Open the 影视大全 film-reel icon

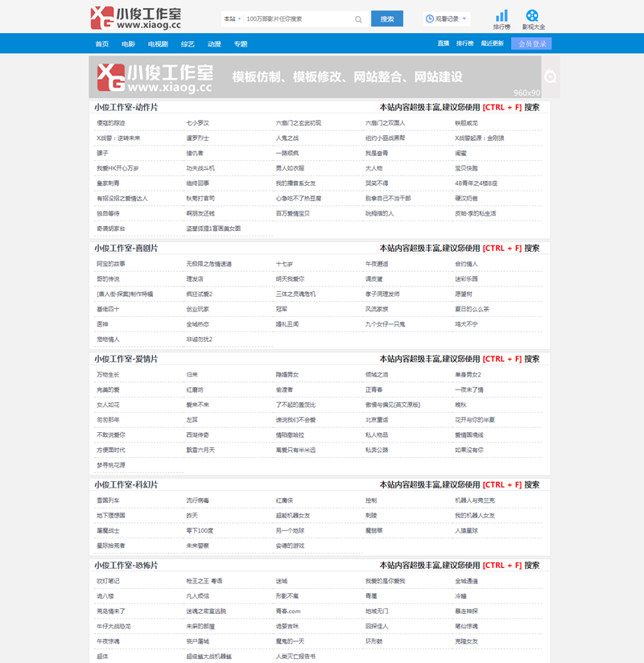coord(533,19)
